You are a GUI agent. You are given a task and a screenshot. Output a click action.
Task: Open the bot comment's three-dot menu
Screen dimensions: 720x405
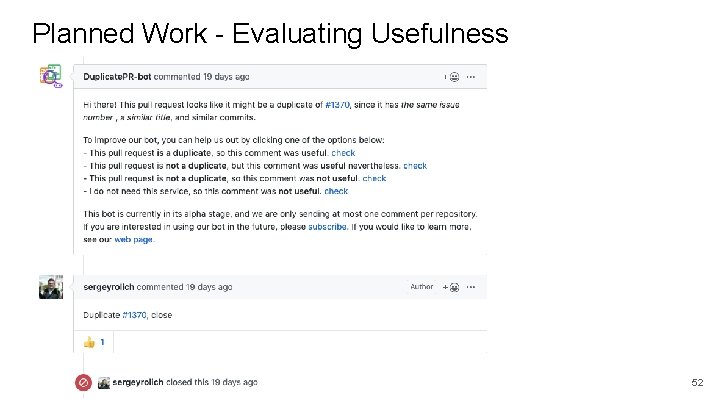point(472,76)
